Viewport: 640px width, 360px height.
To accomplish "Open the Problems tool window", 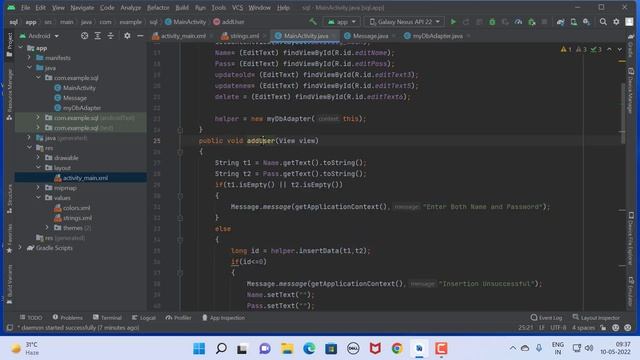I will click(67, 318).
